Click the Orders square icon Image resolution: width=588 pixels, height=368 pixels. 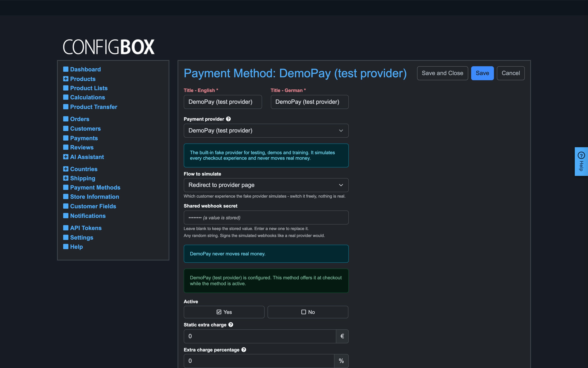(66, 119)
